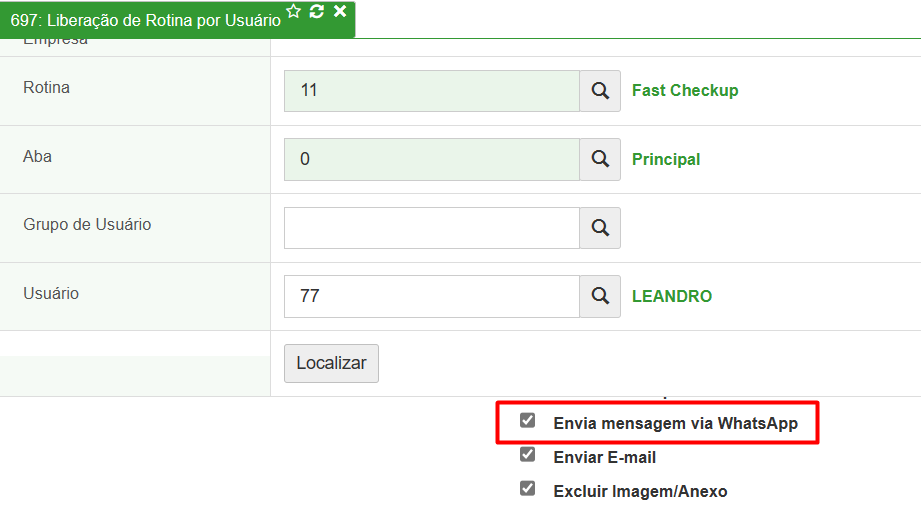
Task: Click the Grupo de Usuário label
Action: 87,224
